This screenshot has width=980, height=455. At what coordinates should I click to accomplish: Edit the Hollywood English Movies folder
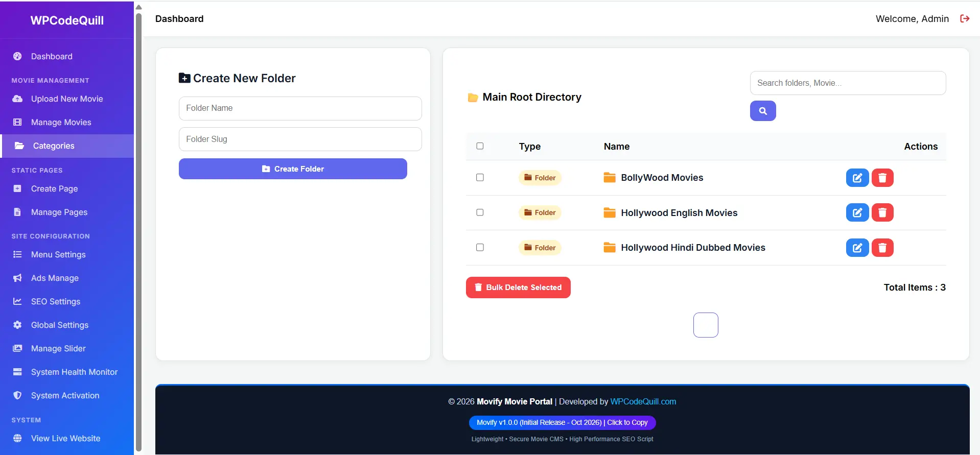(x=857, y=212)
